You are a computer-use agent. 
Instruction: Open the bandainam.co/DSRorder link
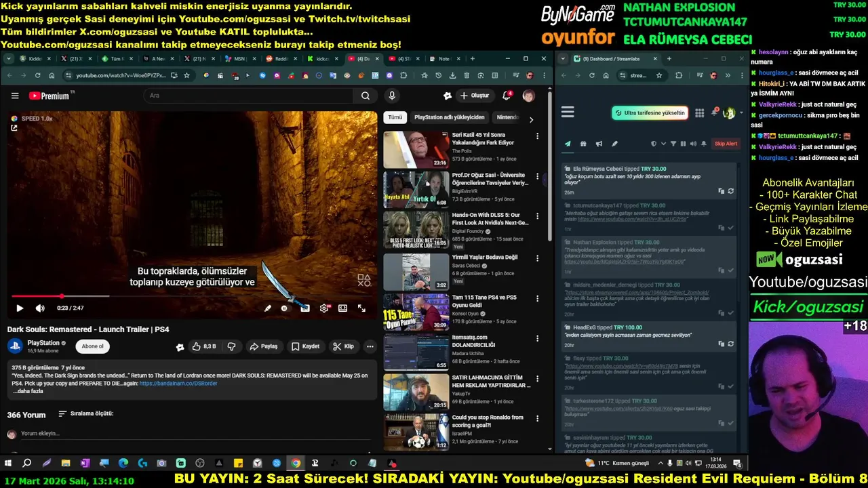[x=178, y=383]
